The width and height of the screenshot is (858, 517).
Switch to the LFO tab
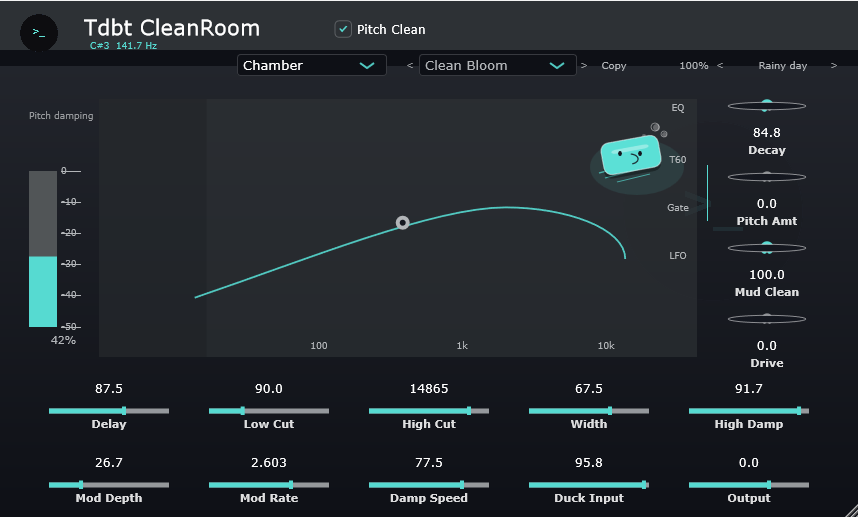tap(677, 255)
